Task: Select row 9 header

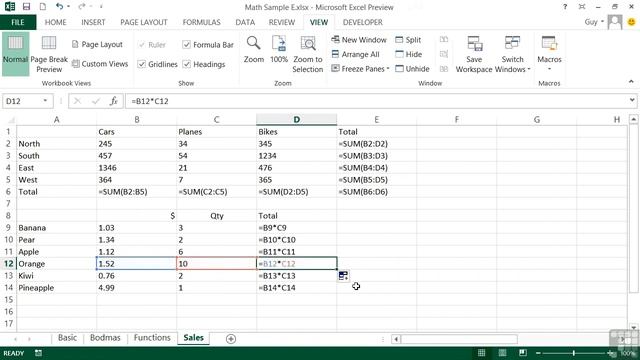Action: [8, 228]
